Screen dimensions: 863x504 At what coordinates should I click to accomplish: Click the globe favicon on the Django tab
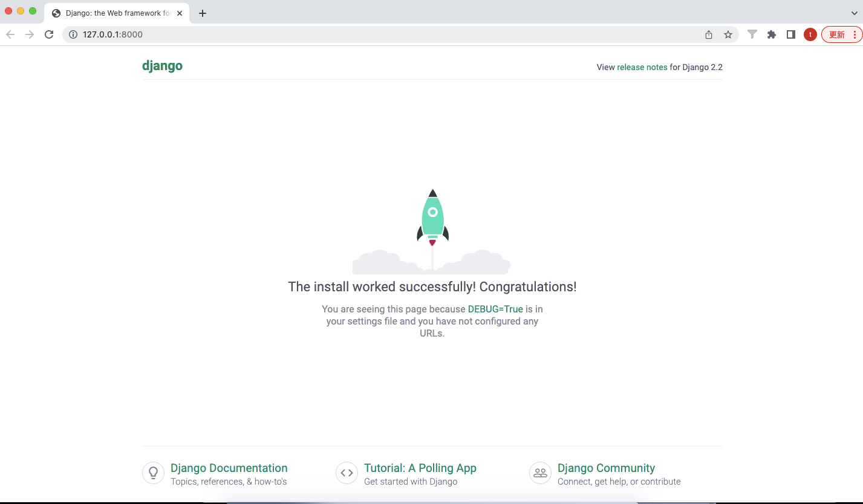pyautogui.click(x=56, y=13)
